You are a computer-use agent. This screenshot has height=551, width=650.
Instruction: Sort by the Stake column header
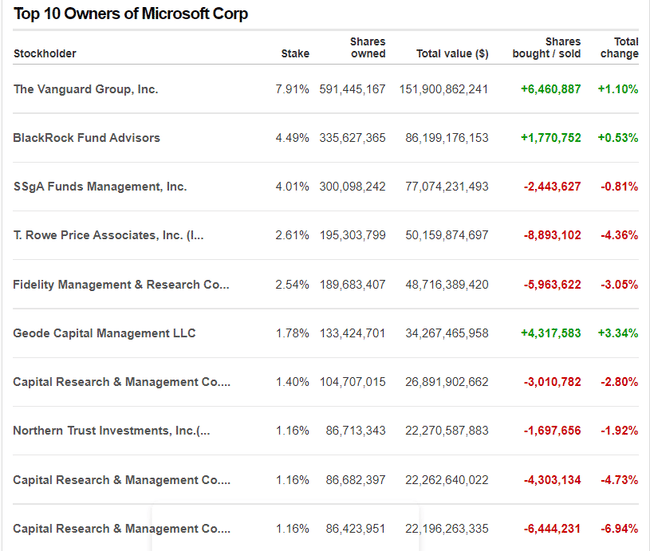(x=295, y=54)
